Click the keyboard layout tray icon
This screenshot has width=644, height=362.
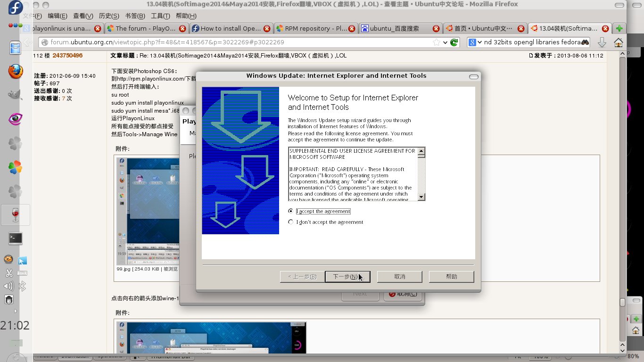(22, 273)
